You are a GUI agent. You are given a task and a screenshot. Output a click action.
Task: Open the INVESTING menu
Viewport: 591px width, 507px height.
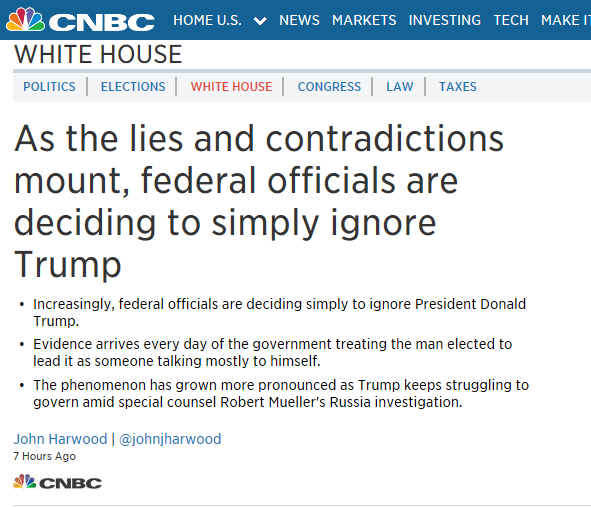pyautogui.click(x=445, y=20)
